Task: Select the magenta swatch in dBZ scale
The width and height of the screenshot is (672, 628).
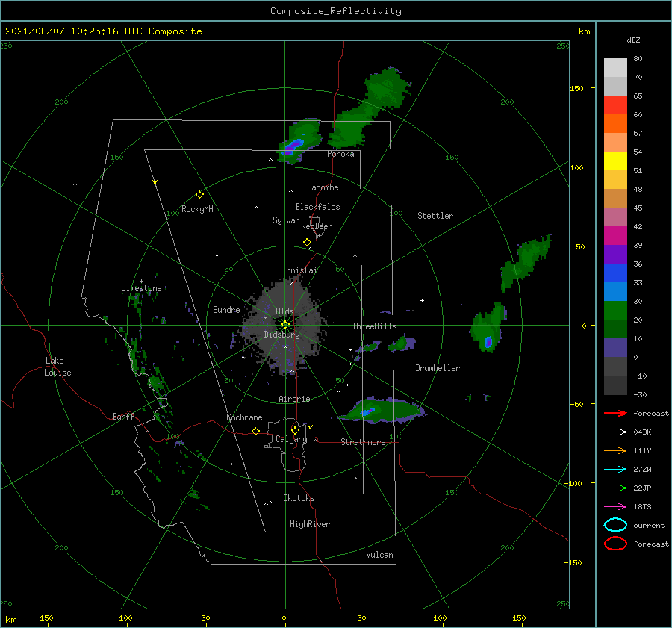Action: [615, 235]
